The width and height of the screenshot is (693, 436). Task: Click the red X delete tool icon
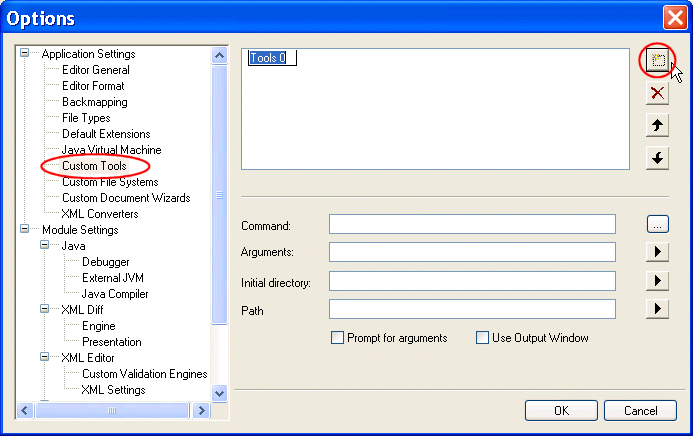click(657, 93)
